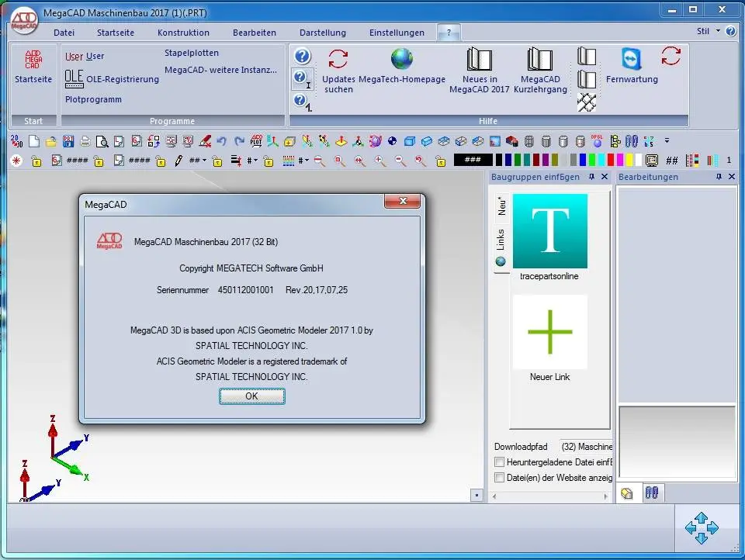745x560 pixels.
Task: Click the monitor screen icon after swatches
Action: click(651, 161)
